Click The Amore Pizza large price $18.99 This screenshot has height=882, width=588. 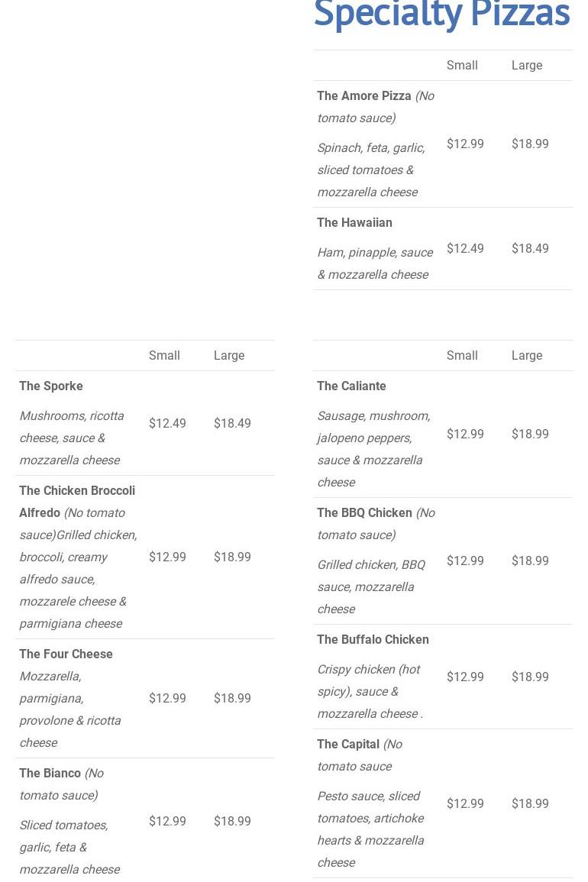point(530,144)
